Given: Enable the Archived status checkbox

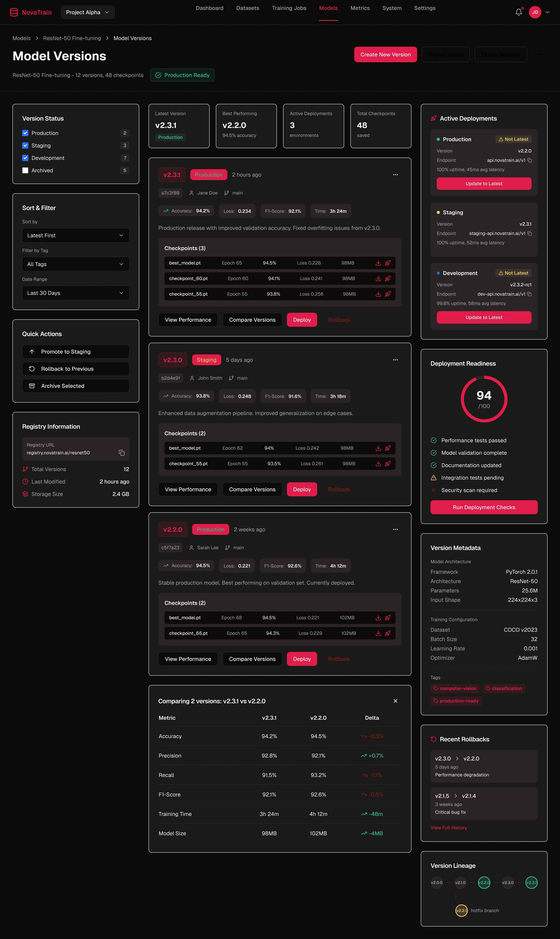Looking at the screenshot, I should coord(25,170).
